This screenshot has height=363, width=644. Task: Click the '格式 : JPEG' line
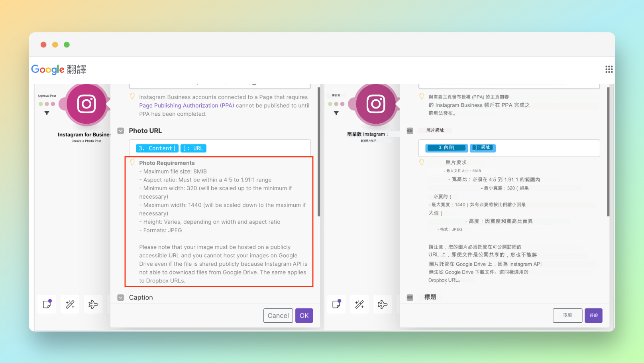450,230
